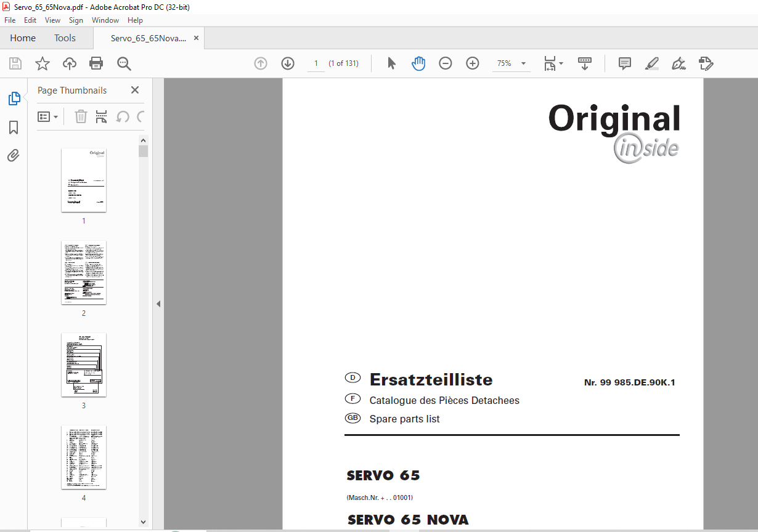Open the Attachments paperclip panel
This screenshot has height=532, width=758.
tap(14, 155)
